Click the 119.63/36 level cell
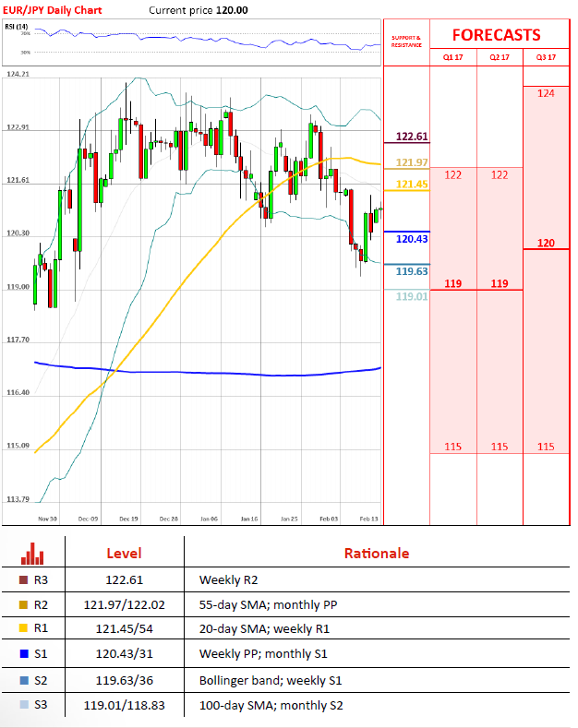This screenshot has height=728, width=578. coord(124,681)
